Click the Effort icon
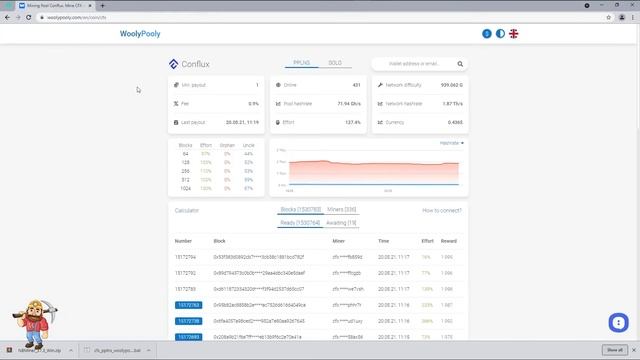The image size is (640, 360). click(278, 122)
